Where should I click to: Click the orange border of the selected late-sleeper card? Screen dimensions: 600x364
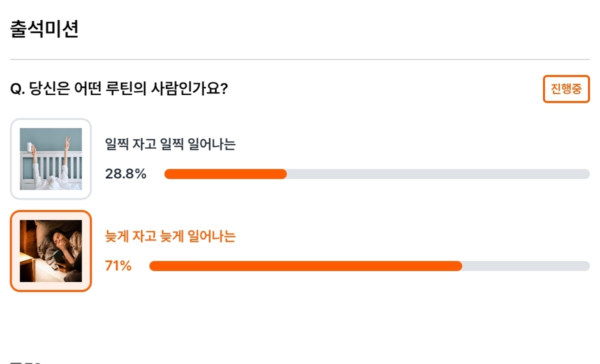11,251
